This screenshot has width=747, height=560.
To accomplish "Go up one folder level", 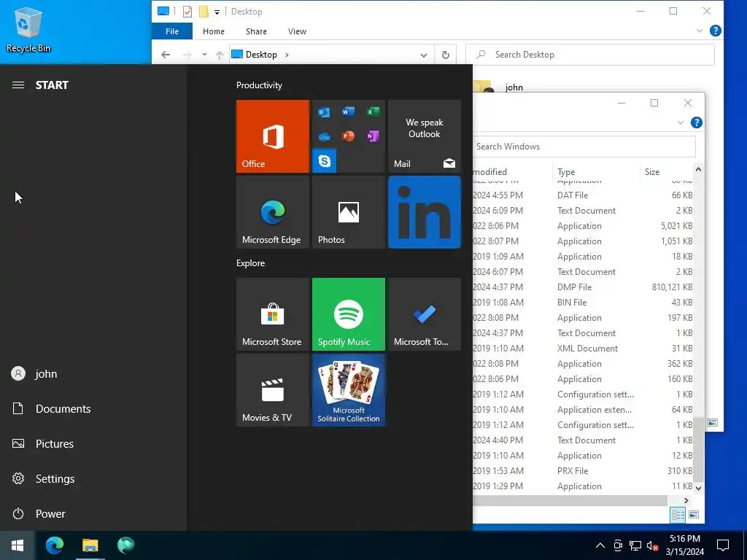I will (220, 55).
